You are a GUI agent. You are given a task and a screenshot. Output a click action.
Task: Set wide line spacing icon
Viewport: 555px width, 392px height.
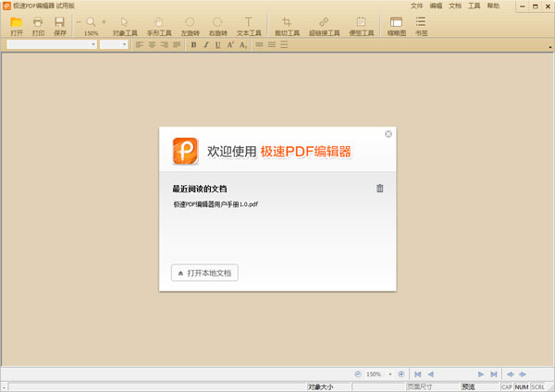pos(284,44)
